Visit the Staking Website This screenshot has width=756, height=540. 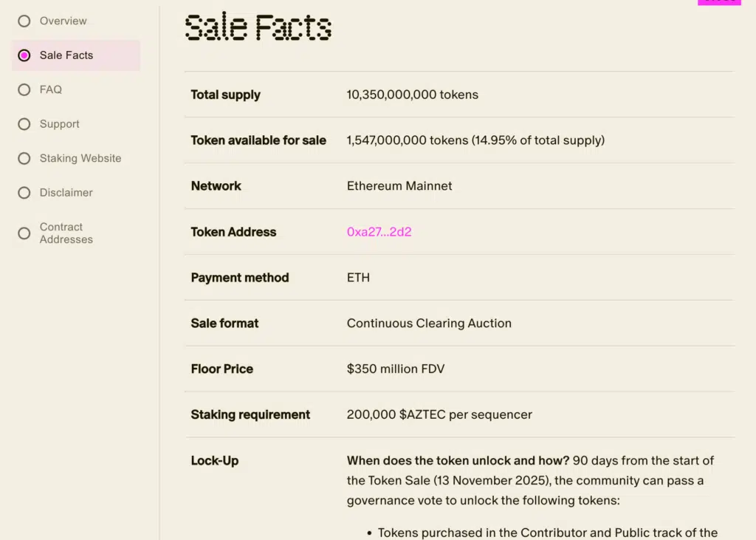click(x=80, y=158)
